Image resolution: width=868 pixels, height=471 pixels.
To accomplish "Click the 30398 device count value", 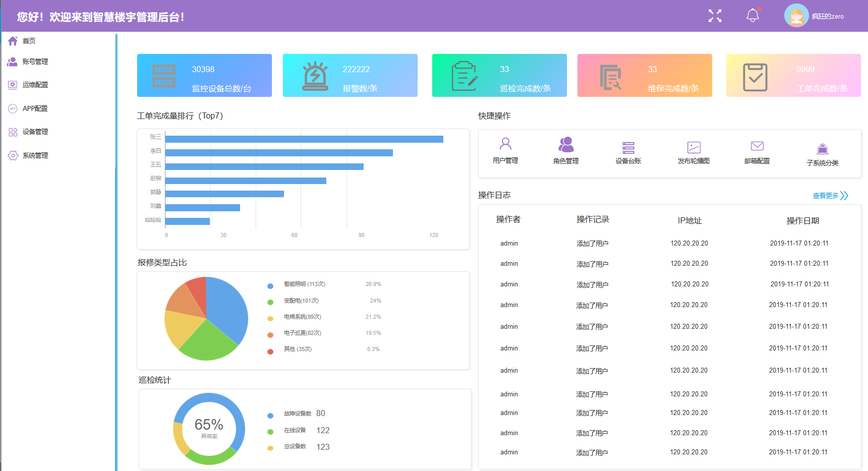I will click(203, 69).
